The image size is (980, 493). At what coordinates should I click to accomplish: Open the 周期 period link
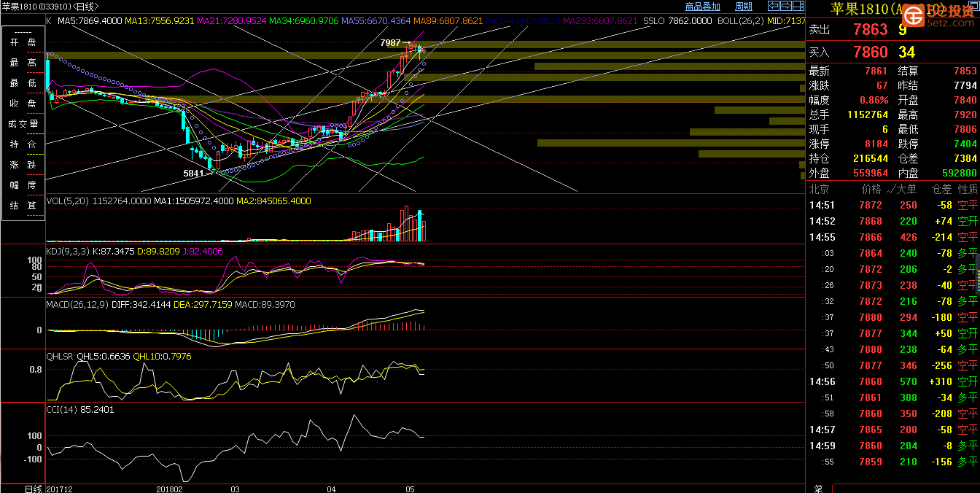(x=743, y=7)
